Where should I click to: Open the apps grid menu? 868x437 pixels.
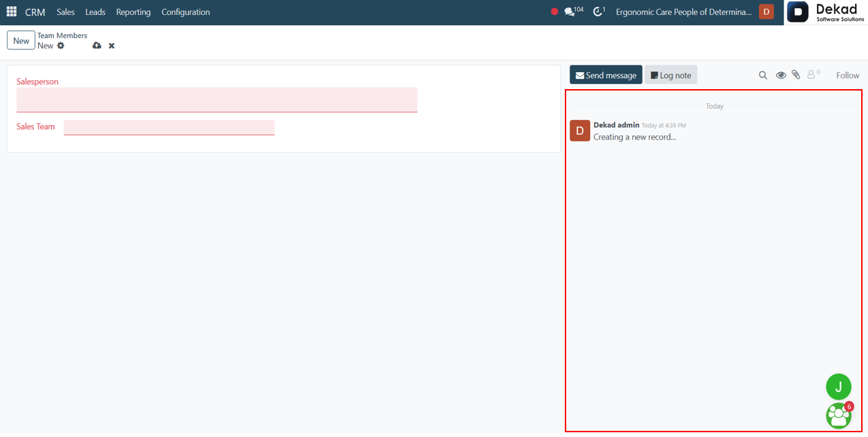[x=12, y=12]
